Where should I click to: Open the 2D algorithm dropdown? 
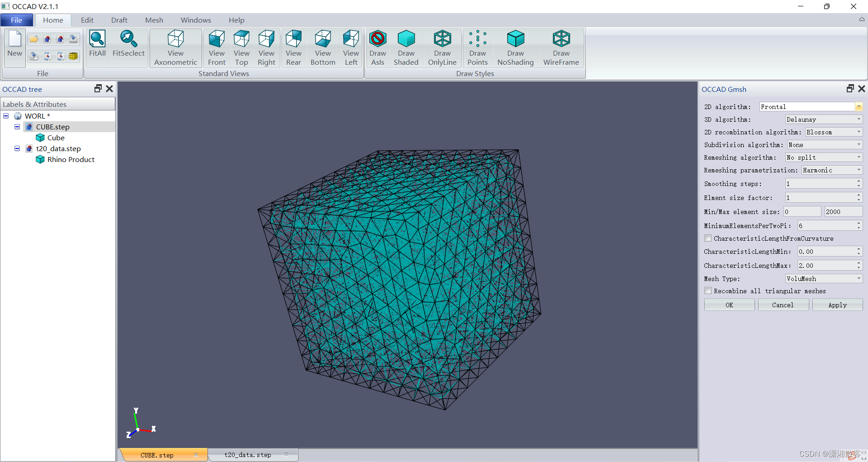coord(859,107)
